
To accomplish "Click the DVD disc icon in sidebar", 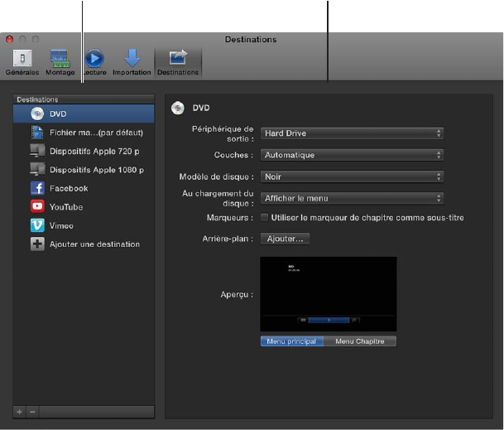I will pyautogui.click(x=37, y=114).
